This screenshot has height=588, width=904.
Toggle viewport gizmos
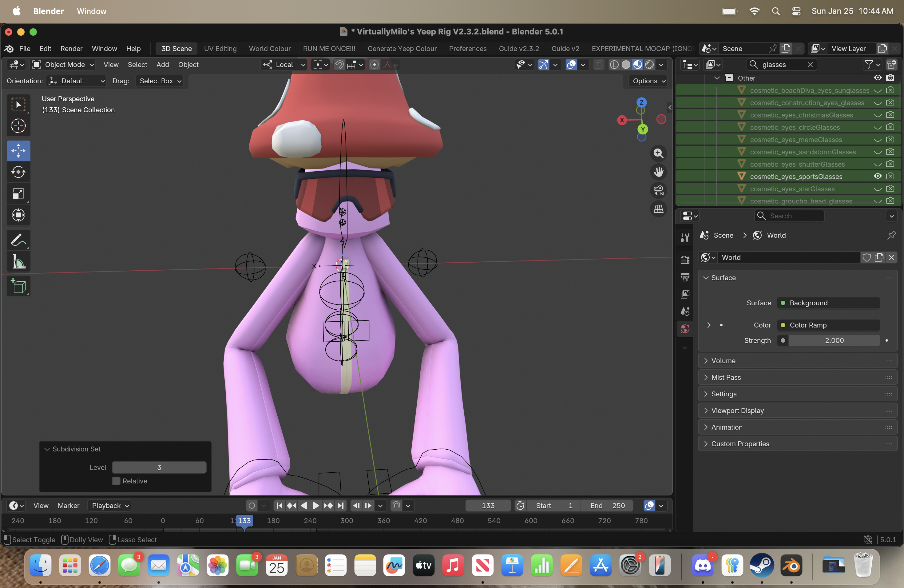(543, 65)
